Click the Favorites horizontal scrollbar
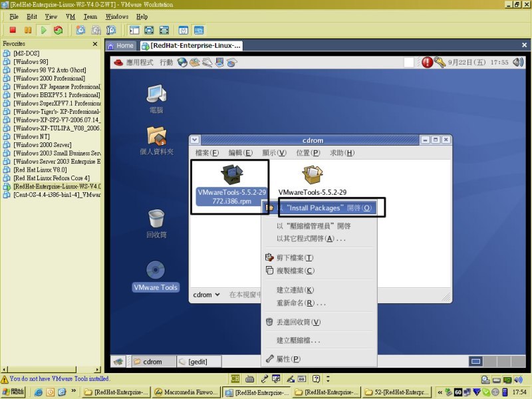Image resolution: width=532 pixels, height=399 pixels. click(51, 369)
